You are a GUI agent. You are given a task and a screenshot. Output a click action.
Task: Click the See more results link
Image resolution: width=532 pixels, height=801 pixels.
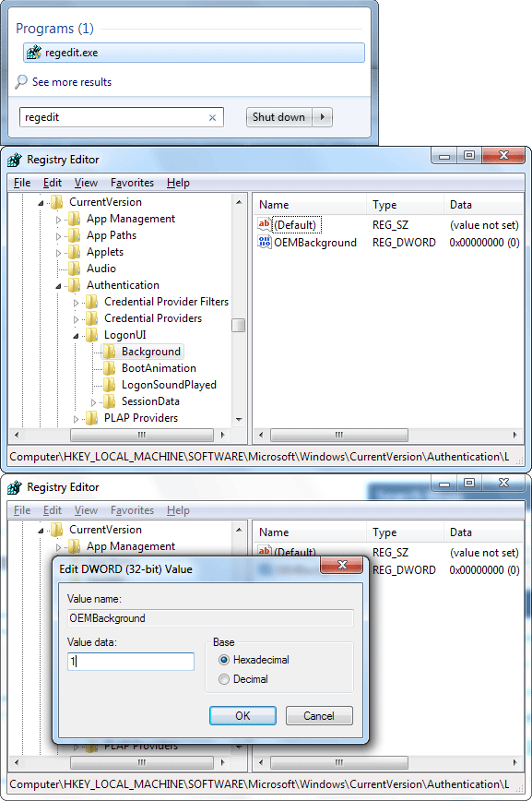(72, 82)
